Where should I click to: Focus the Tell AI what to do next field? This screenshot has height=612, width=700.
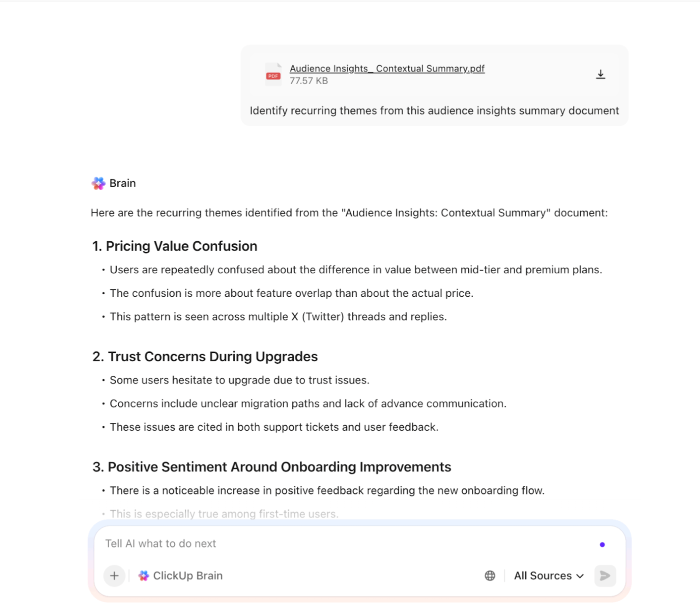(x=250, y=543)
